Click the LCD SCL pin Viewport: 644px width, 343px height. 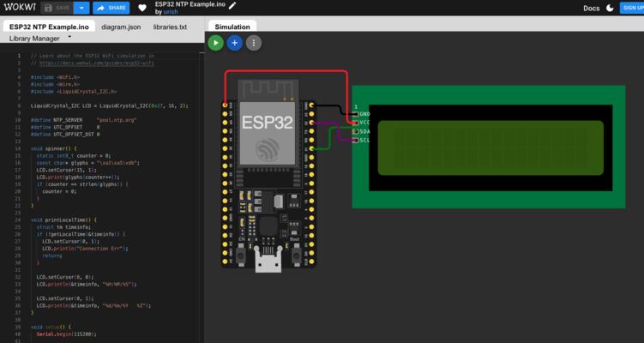[356, 141]
